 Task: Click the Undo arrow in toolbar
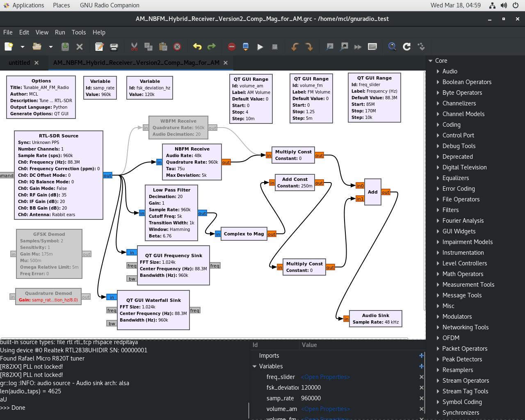[197, 47]
